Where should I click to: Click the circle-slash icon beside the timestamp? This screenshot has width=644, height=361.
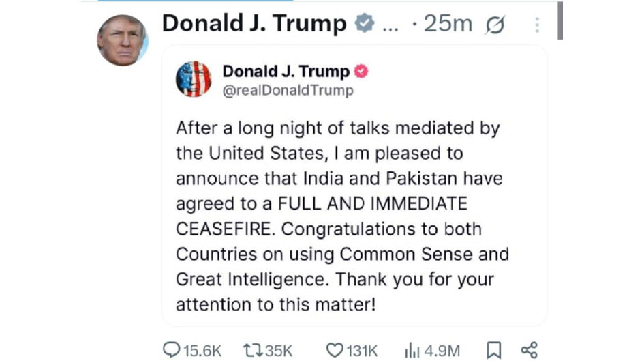[x=495, y=25]
